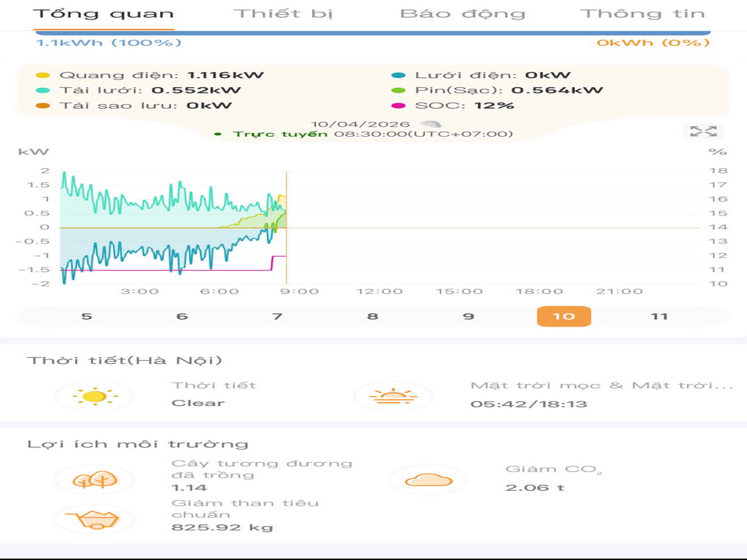The height and width of the screenshot is (560, 747).
Task: Click the planted trees icon
Action: pyautogui.click(x=94, y=479)
